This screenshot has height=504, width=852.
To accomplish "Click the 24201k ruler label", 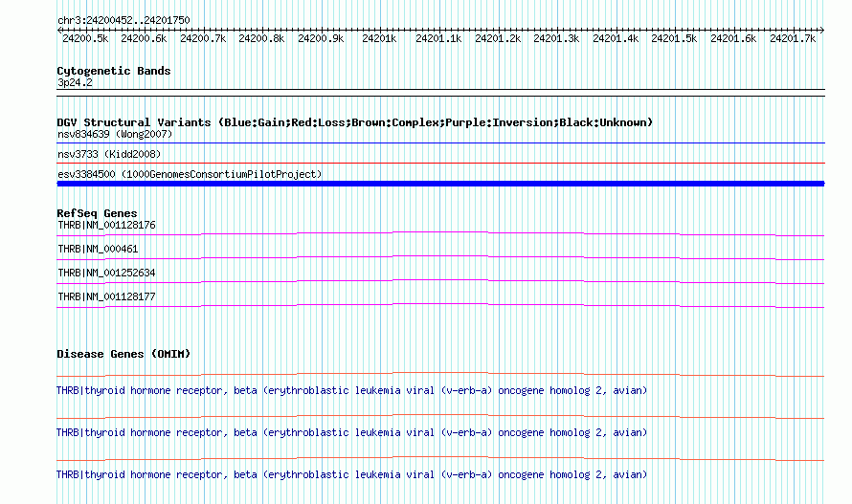I will pyautogui.click(x=379, y=39).
